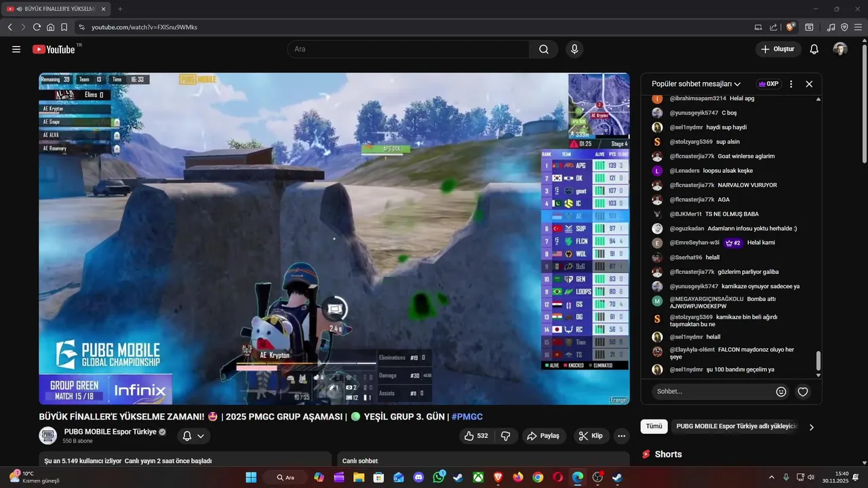Select the Tümü chip

(x=654, y=426)
